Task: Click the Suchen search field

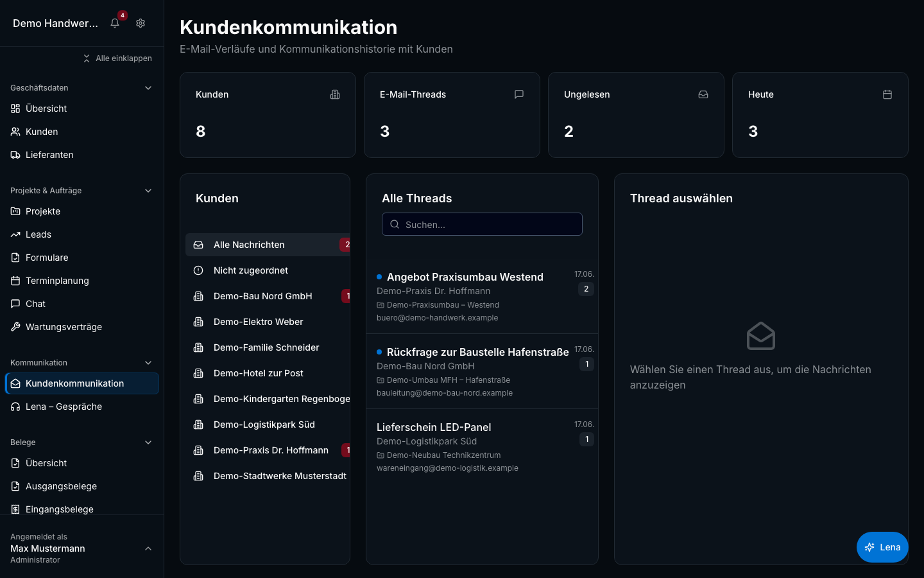Action: (482, 224)
